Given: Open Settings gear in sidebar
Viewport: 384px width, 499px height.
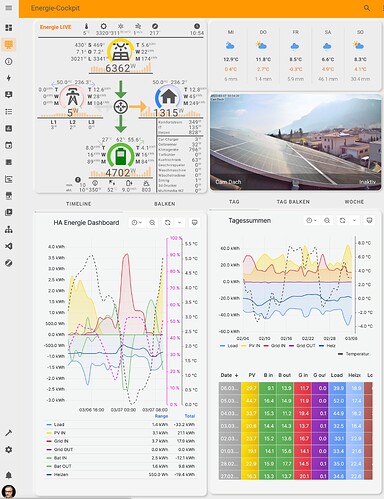Looking at the screenshot, I should point(9,450).
